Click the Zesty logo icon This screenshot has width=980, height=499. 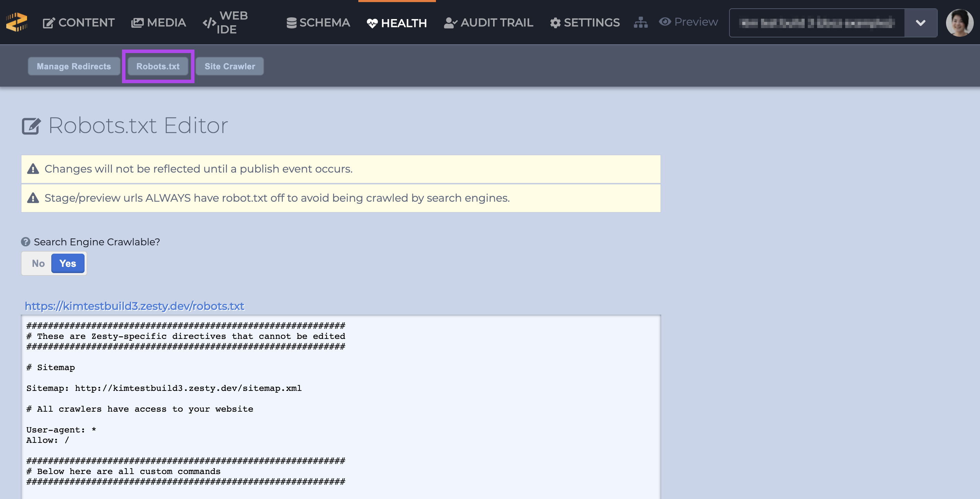(x=17, y=22)
